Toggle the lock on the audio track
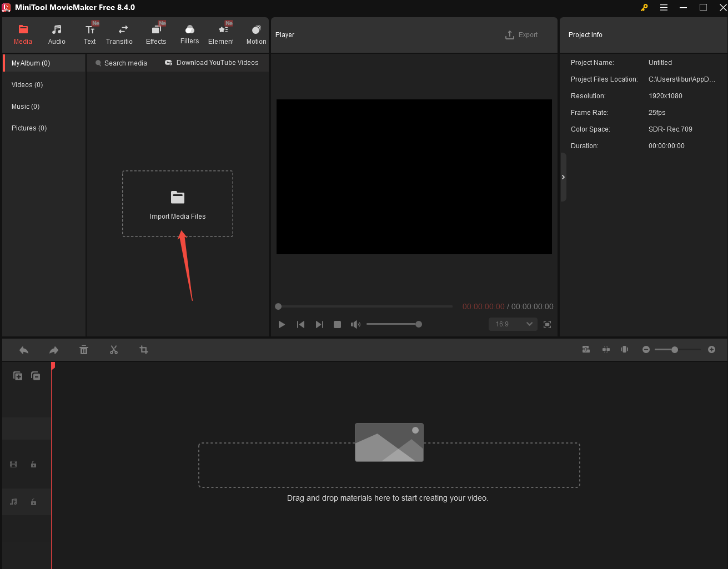The image size is (728, 569). tap(34, 502)
